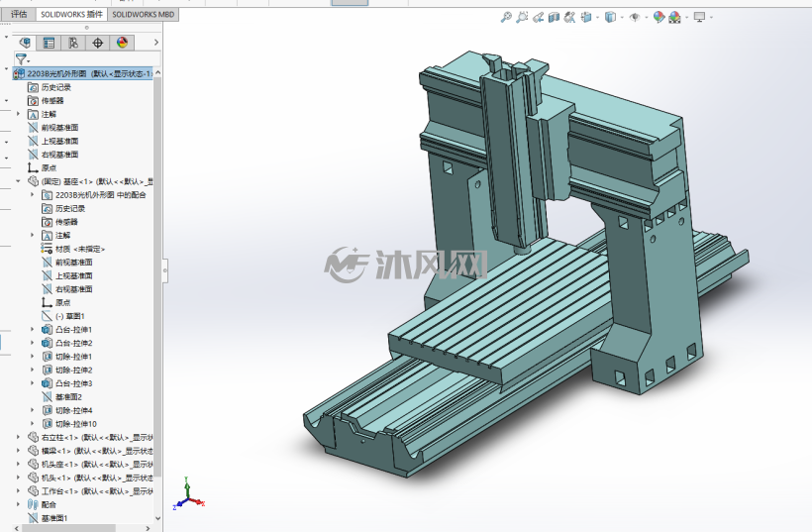
Task: Open the DimXpertManager crosshair tab
Action: [97, 43]
